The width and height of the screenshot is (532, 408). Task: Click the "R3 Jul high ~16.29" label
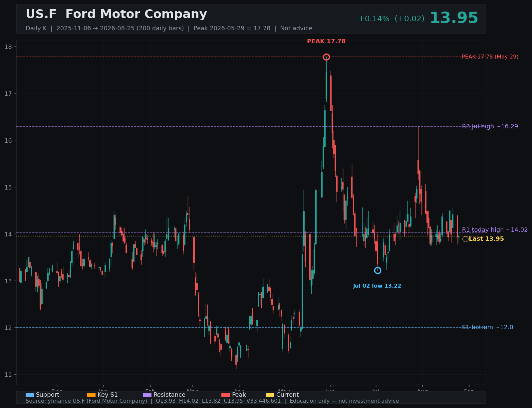(x=490, y=126)
